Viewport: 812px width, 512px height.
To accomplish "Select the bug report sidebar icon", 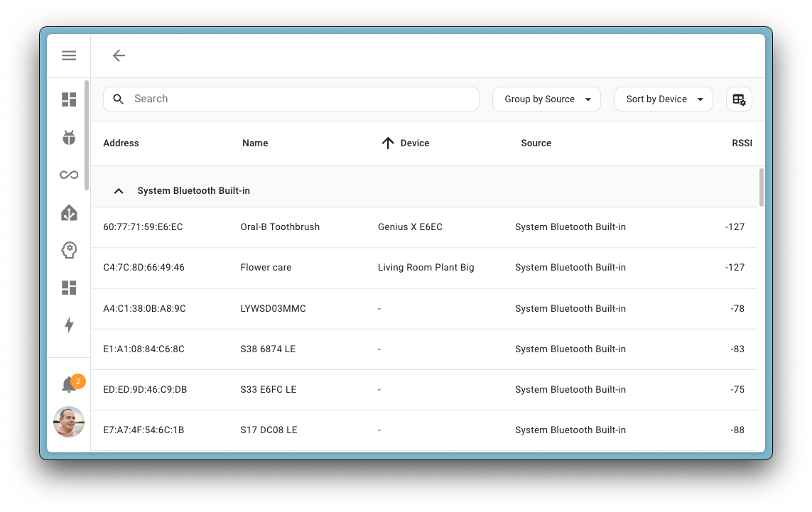I will [69, 137].
